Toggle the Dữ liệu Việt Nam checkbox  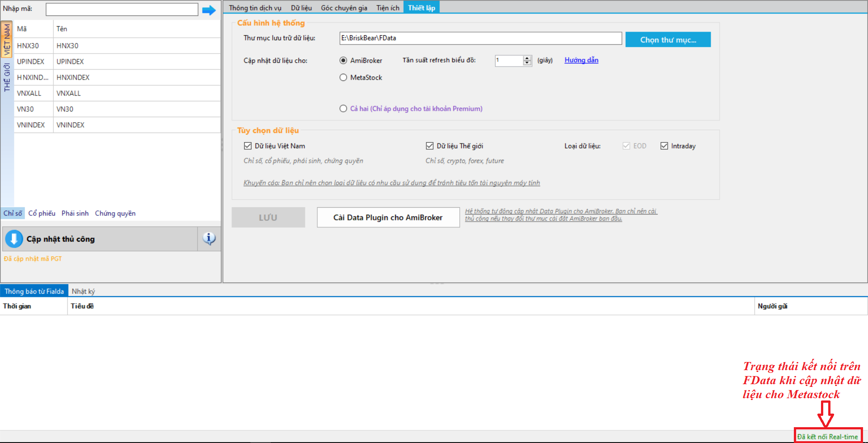click(x=248, y=146)
